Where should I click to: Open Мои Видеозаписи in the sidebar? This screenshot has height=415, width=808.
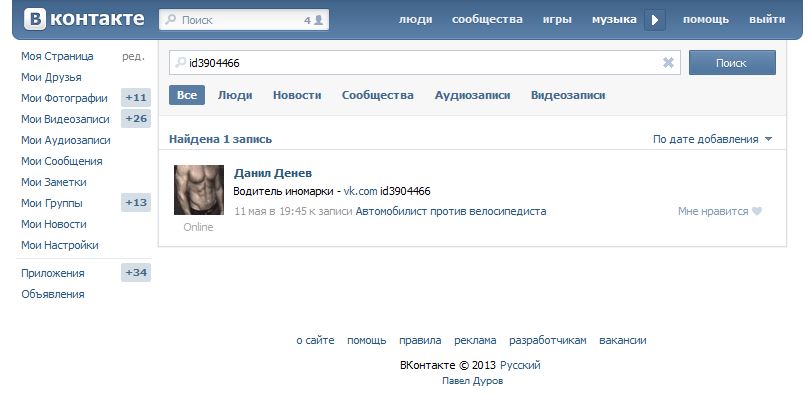(x=65, y=119)
